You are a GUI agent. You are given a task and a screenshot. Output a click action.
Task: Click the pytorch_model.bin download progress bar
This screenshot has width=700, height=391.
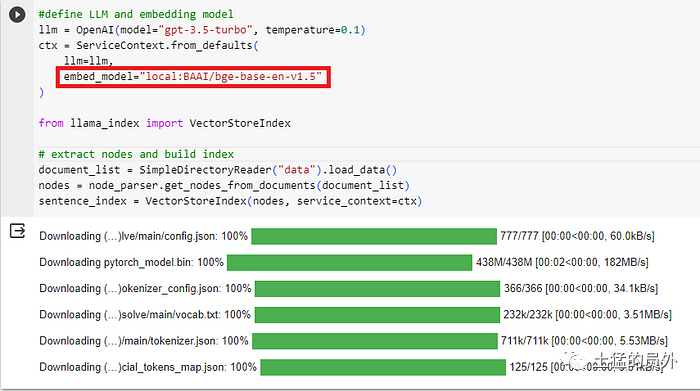[350, 262]
